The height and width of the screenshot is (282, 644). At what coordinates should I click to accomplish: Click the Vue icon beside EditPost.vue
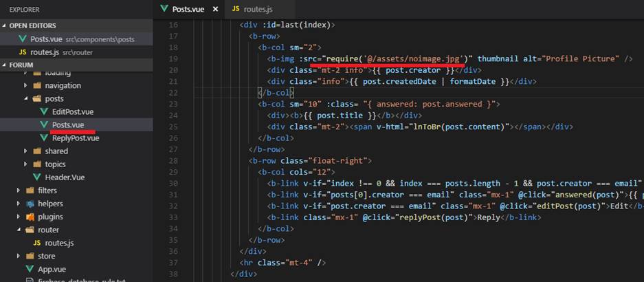pyautogui.click(x=45, y=111)
